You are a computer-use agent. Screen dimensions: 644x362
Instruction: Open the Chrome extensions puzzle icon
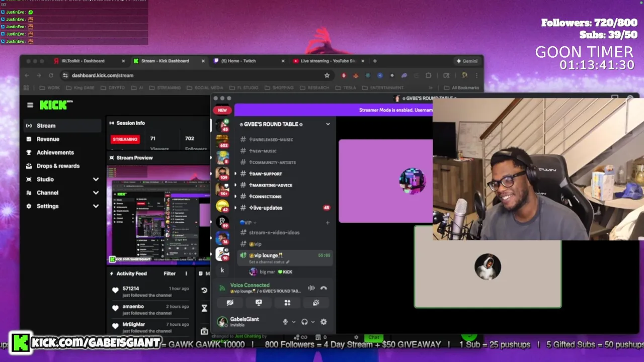pos(429,75)
